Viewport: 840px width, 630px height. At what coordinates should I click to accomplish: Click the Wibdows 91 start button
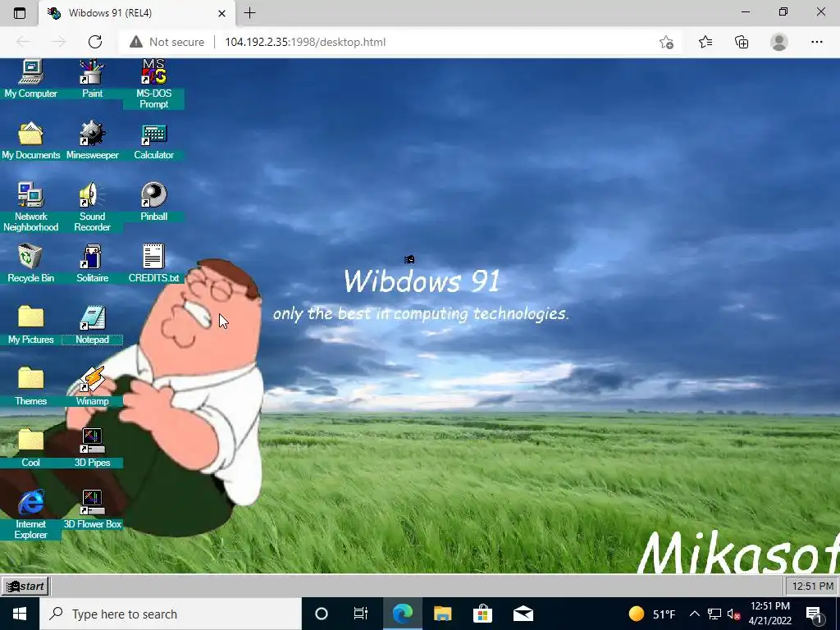click(25, 586)
